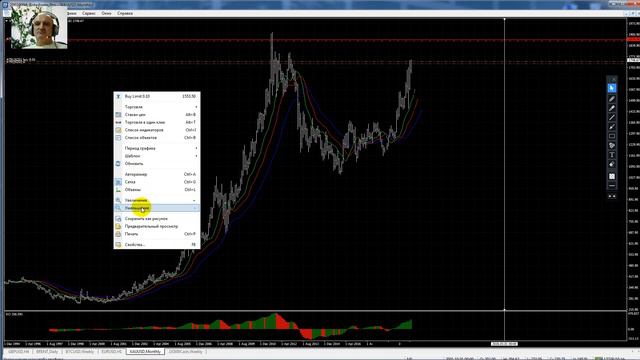Choose Торговля в один клик option
Image resolution: width=640 pixels, height=360 pixels.
[157, 122]
